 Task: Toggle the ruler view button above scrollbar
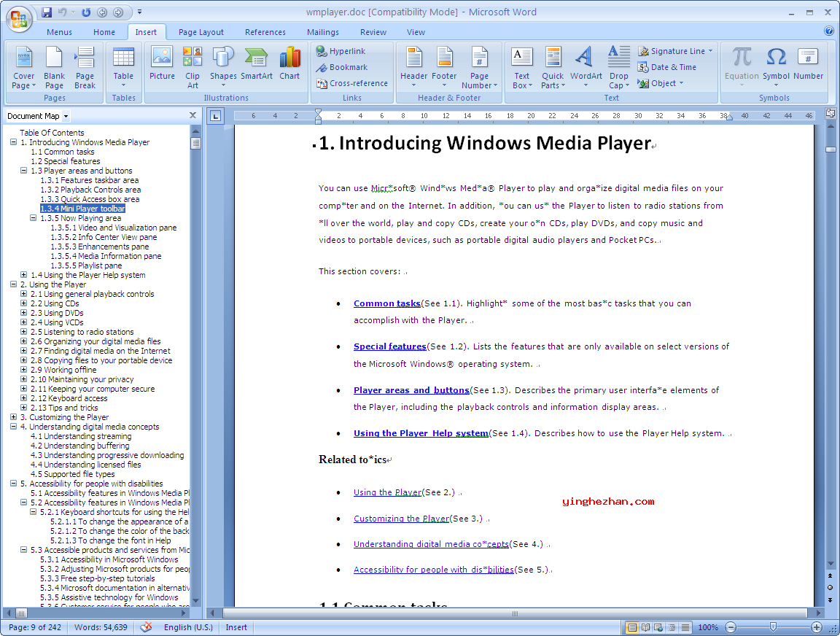(x=831, y=114)
